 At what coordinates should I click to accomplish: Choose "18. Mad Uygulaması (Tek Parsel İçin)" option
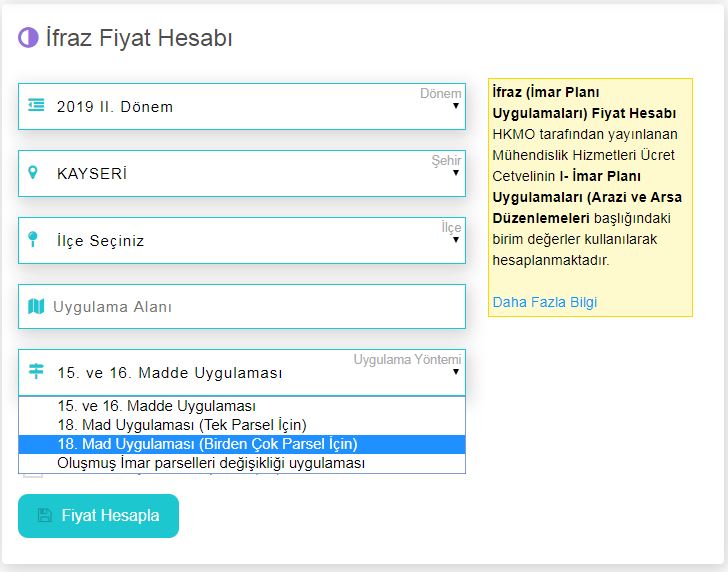click(182, 425)
